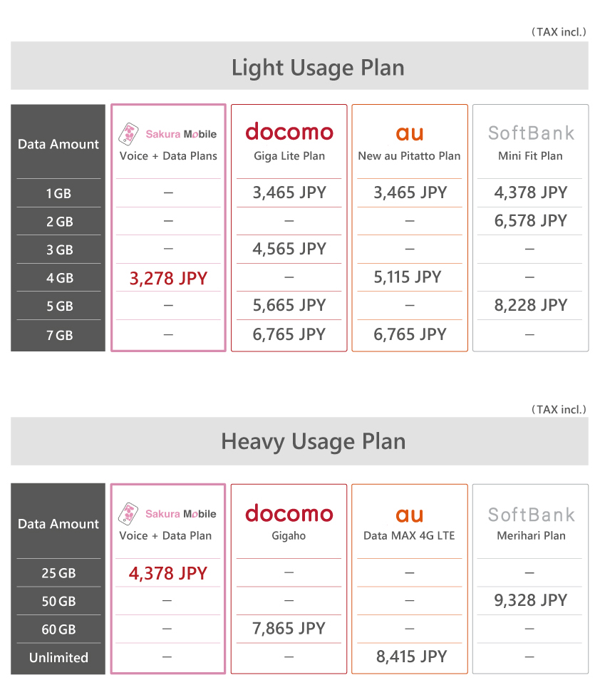
Task: Click the red 4,378 JPY Sakura Mobile 25GB price
Action: tap(168, 573)
